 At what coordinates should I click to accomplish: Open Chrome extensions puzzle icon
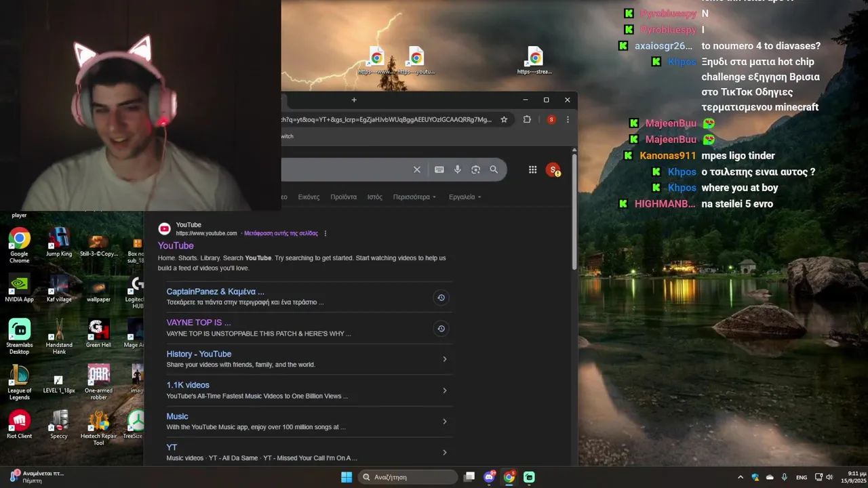coord(527,119)
